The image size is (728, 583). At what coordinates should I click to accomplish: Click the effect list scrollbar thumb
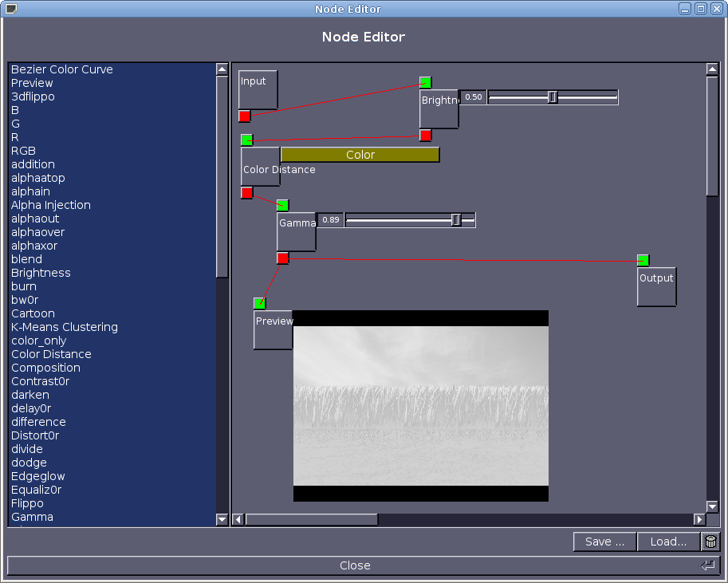(222, 177)
